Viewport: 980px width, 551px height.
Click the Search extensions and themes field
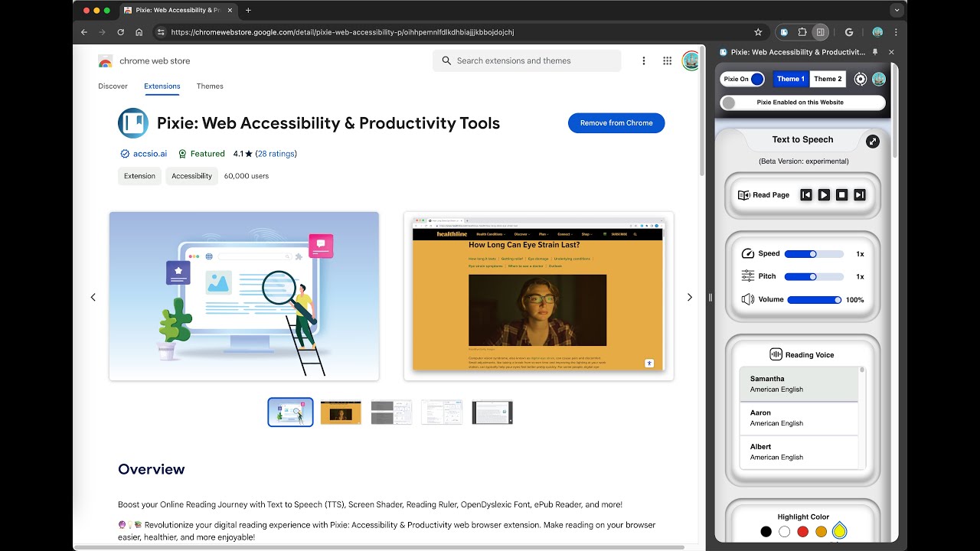point(527,60)
